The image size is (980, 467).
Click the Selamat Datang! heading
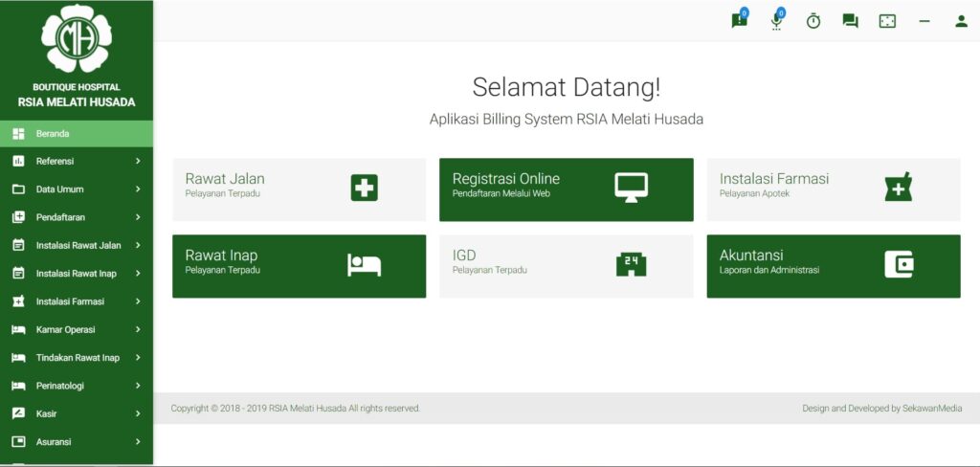pos(567,87)
